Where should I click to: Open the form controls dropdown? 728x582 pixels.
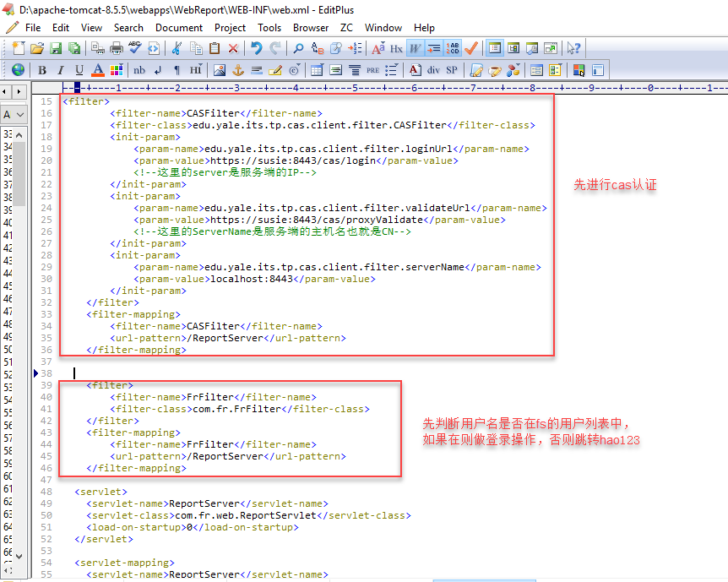(555, 70)
